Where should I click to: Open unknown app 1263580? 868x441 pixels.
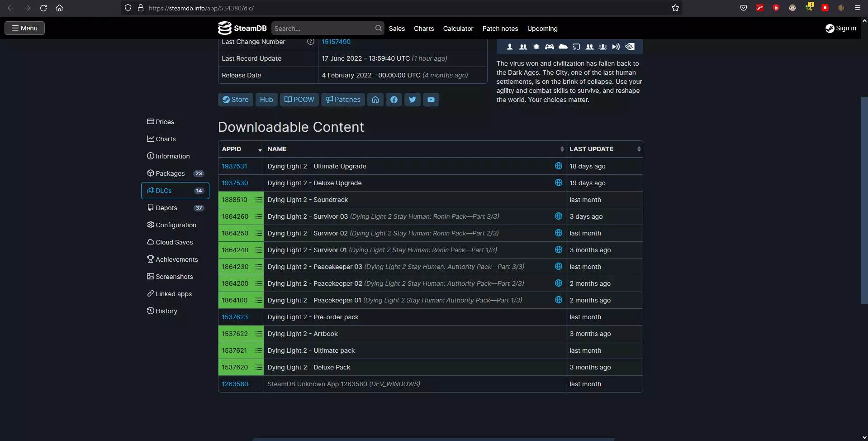(x=235, y=384)
